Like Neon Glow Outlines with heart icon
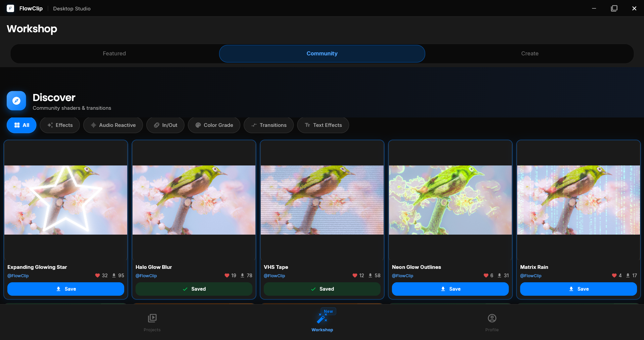 pyautogui.click(x=486, y=276)
